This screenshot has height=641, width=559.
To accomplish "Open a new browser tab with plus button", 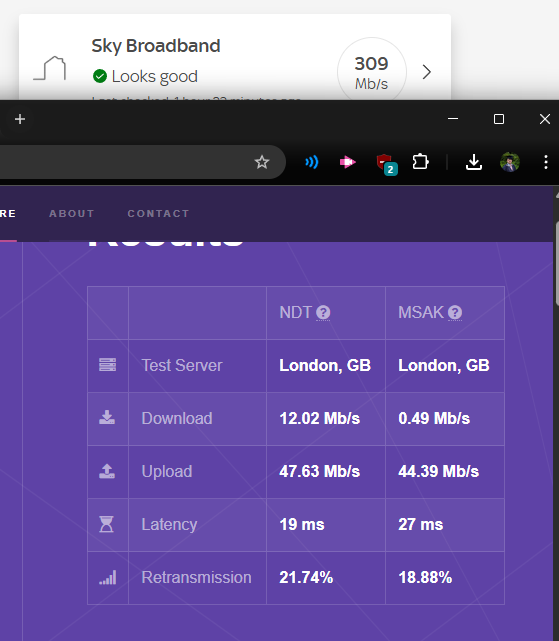I will pos(20,119).
